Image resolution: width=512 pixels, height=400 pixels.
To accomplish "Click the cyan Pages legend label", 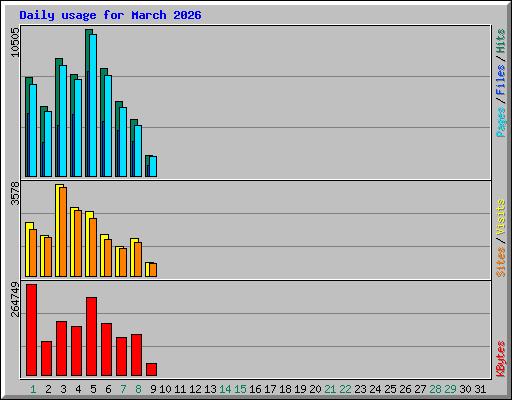I will pos(501,122).
